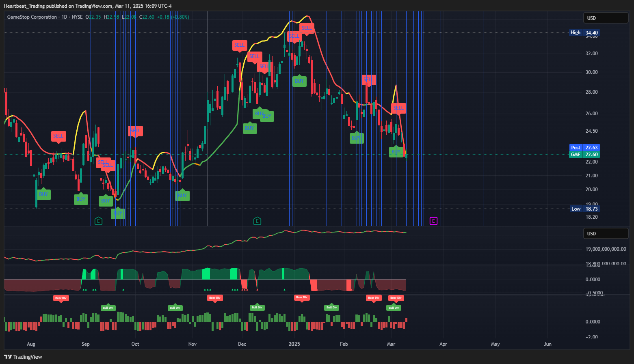Click the Bear Div label in mid November
634x364 pixels.
214,298
